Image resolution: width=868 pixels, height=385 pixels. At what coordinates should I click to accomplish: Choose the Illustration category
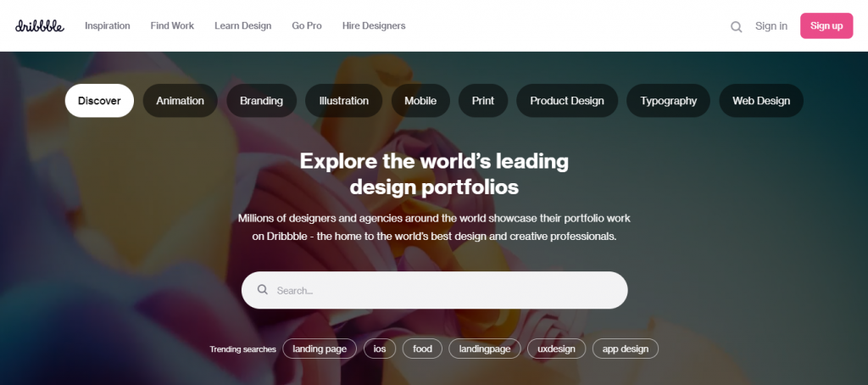click(x=344, y=101)
